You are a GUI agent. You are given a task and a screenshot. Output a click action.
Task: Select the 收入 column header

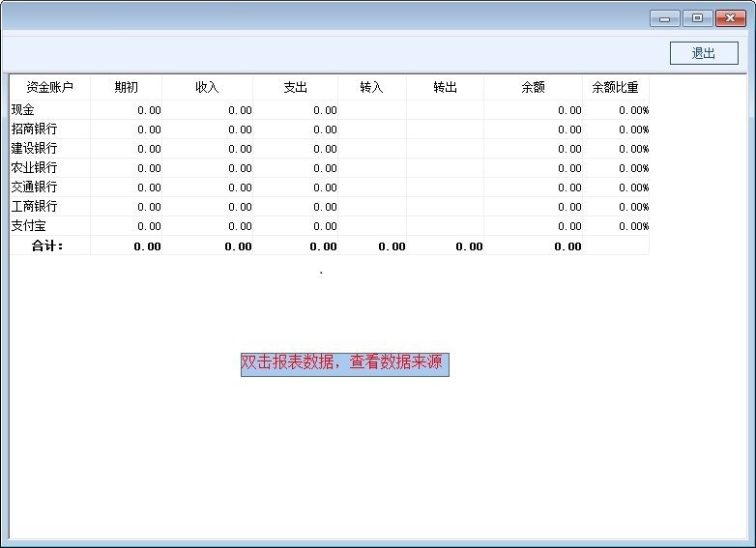tap(207, 87)
